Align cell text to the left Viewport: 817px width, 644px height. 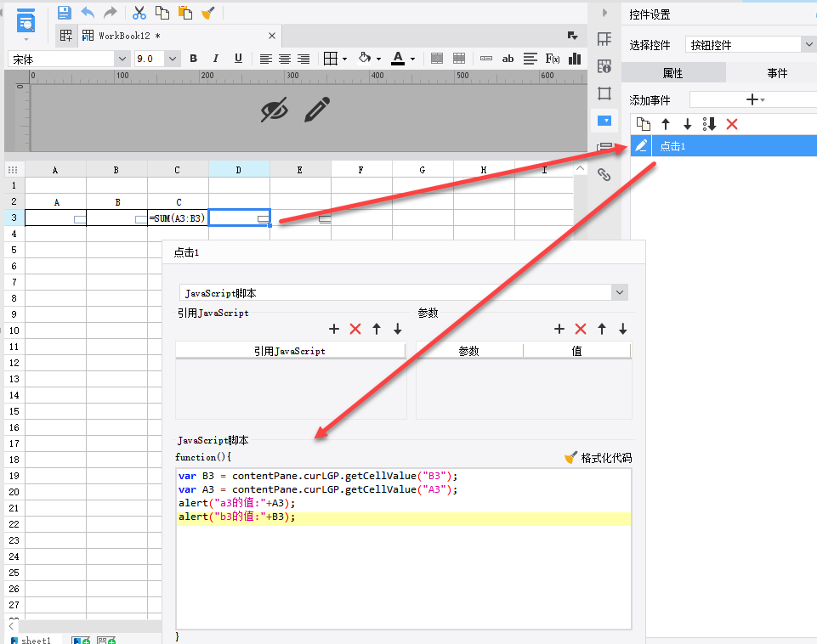coord(266,59)
